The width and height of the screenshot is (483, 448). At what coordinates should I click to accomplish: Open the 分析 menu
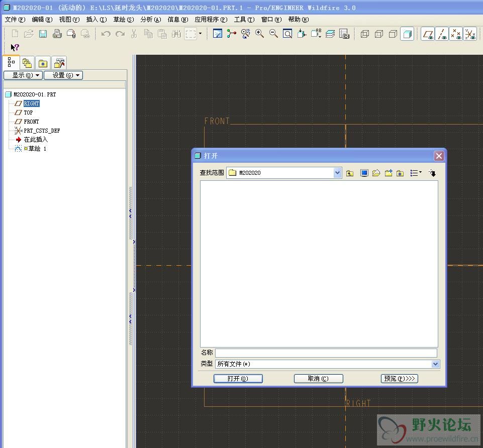pyautogui.click(x=151, y=20)
